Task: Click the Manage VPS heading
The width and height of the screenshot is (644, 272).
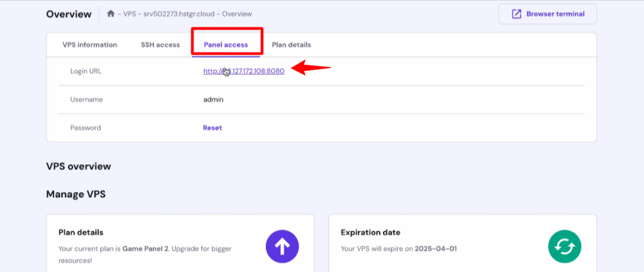Action: pyautogui.click(x=75, y=194)
